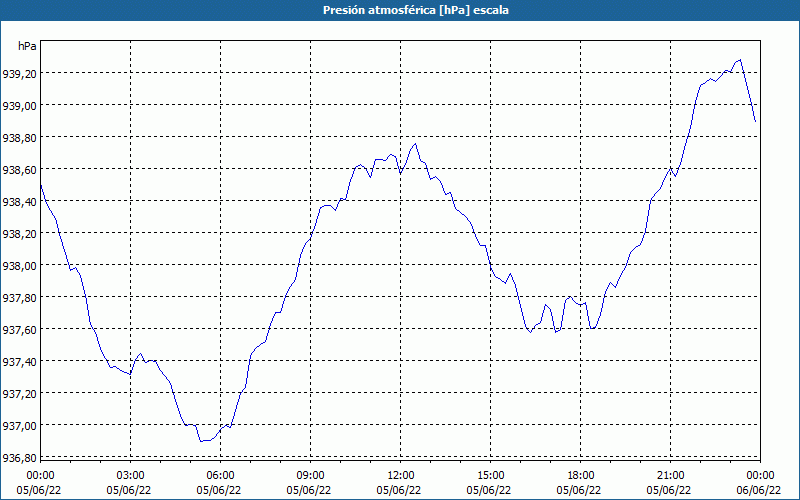Select the '21:00' time label
The image size is (800, 500).
pyautogui.click(x=670, y=476)
